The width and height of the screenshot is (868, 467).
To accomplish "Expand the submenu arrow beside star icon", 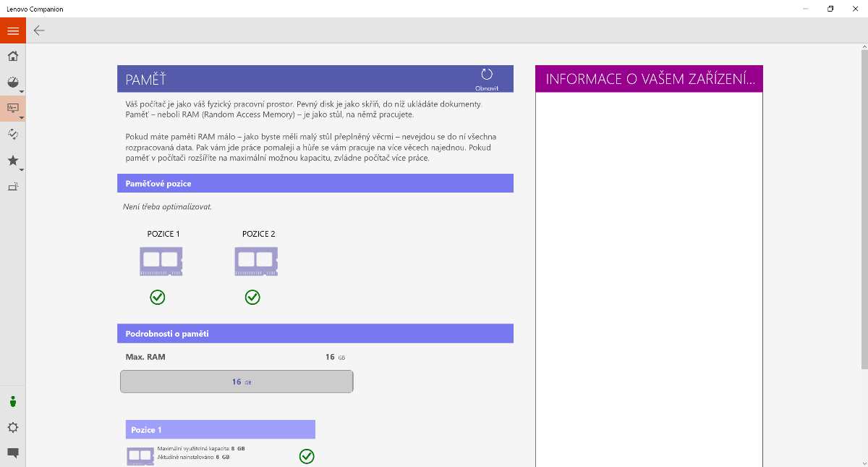I will (22, 170).
